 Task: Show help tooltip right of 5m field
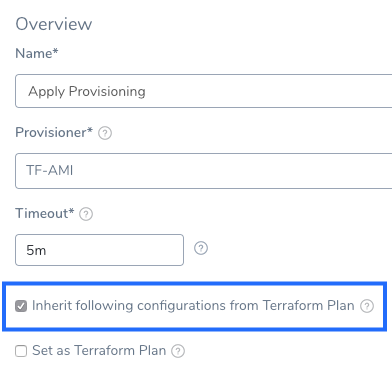[201, 248]
